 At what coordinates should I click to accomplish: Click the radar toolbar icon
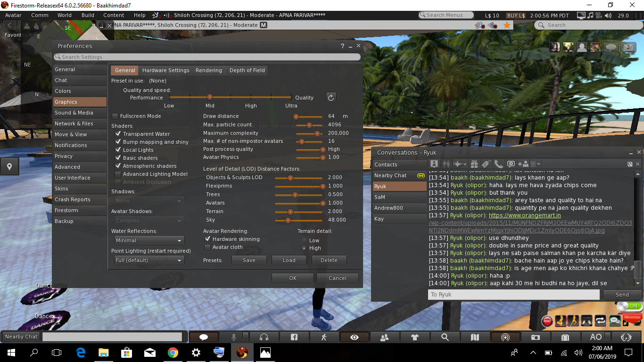click(505, 337)
